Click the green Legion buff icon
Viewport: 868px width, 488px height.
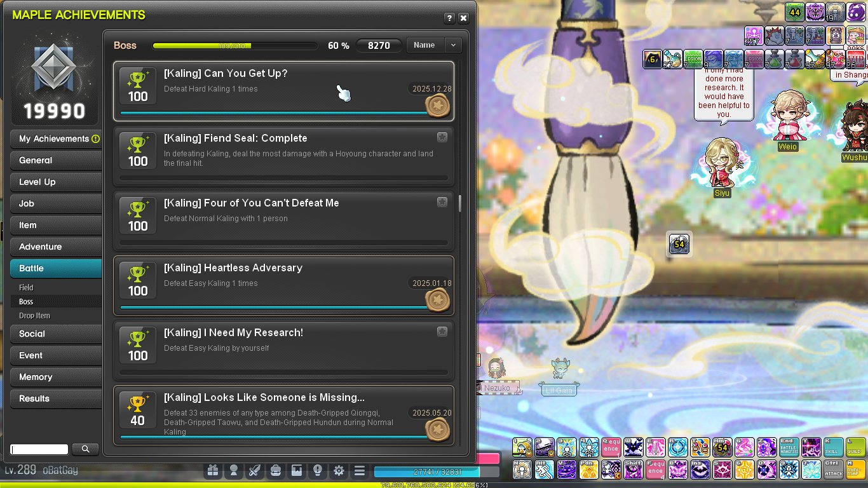tap(693, 59)
